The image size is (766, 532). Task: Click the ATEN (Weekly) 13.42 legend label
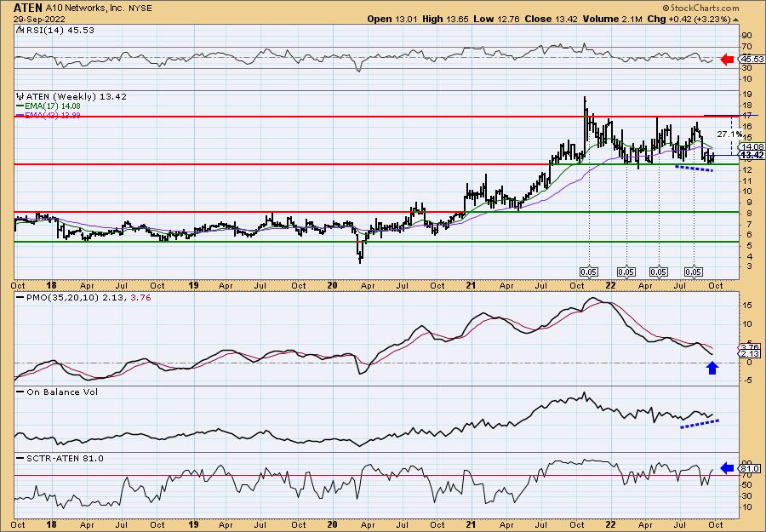click(76, 96)
